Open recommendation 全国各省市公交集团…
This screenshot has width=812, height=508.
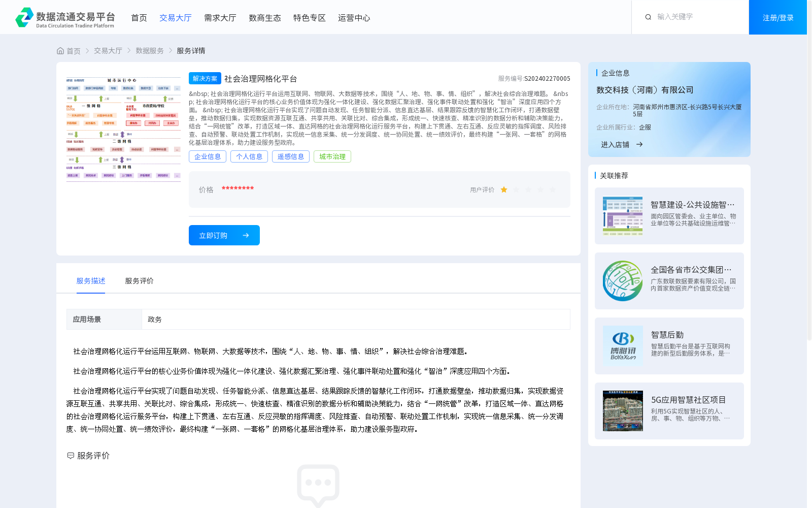click(691, 270)
